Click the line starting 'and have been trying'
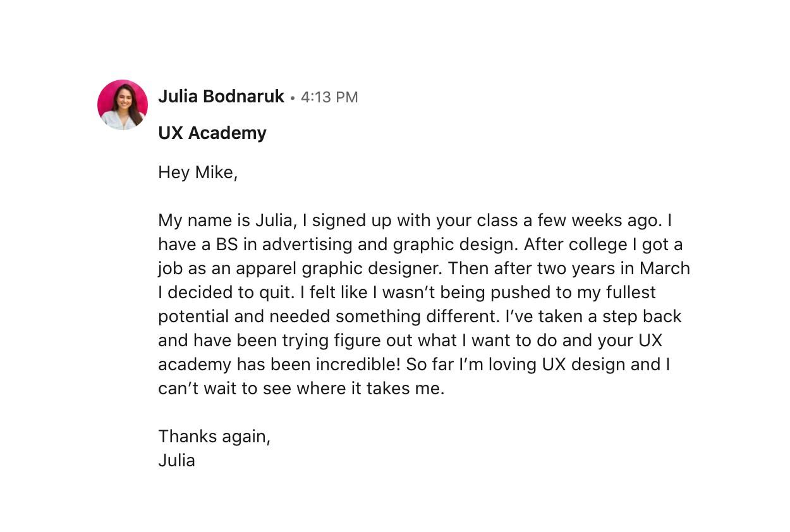This screenshot has height=532, width=790. 410,341
